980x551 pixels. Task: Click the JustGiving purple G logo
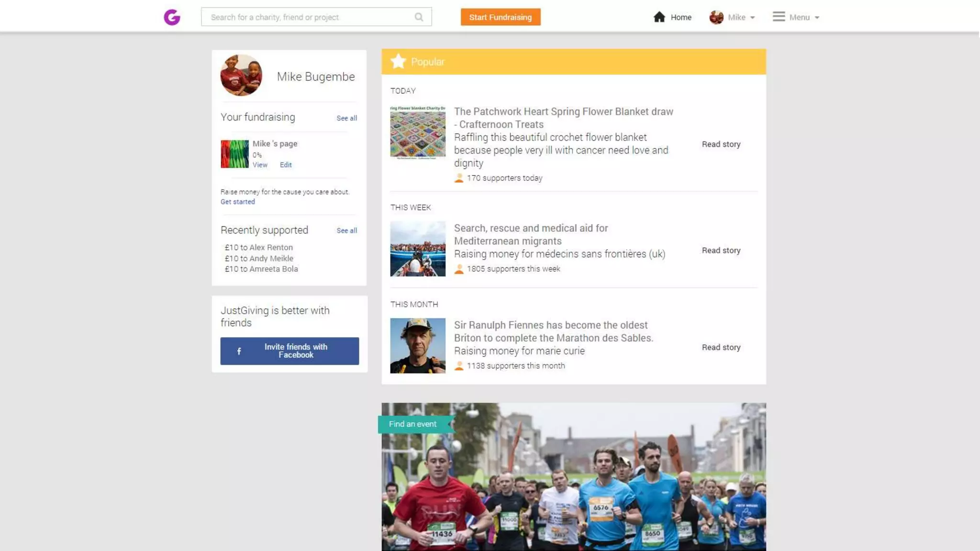coord(172,17)
